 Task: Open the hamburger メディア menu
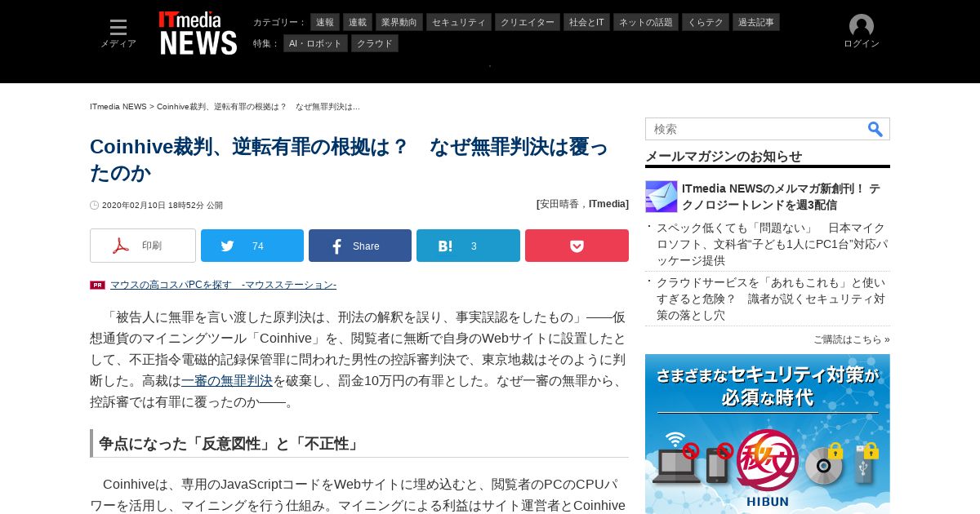pos(118,34)
